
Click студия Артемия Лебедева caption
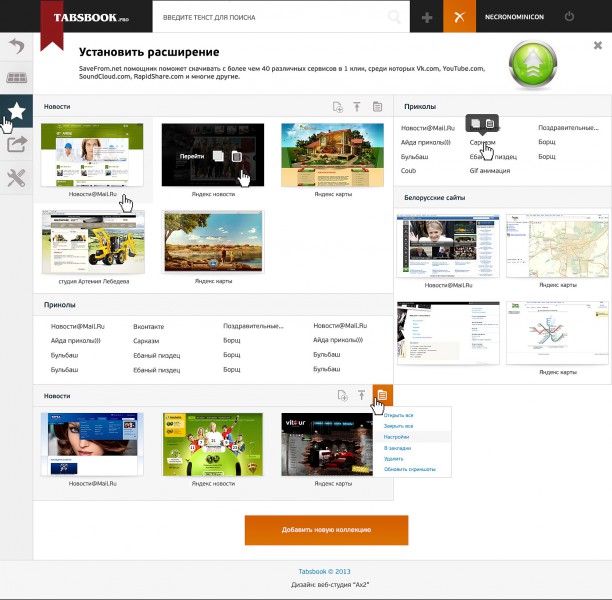[94, 281]
